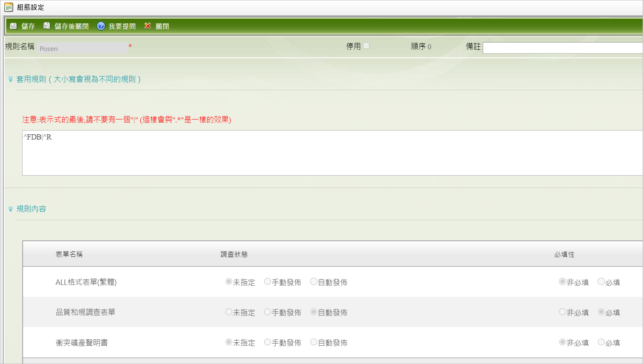The height and width of the screenshot is (364, 643).
Task: Select 自動發佈 for ALL格式表單(繁體)
Action: pyautogui.click(x=313, y=282)
